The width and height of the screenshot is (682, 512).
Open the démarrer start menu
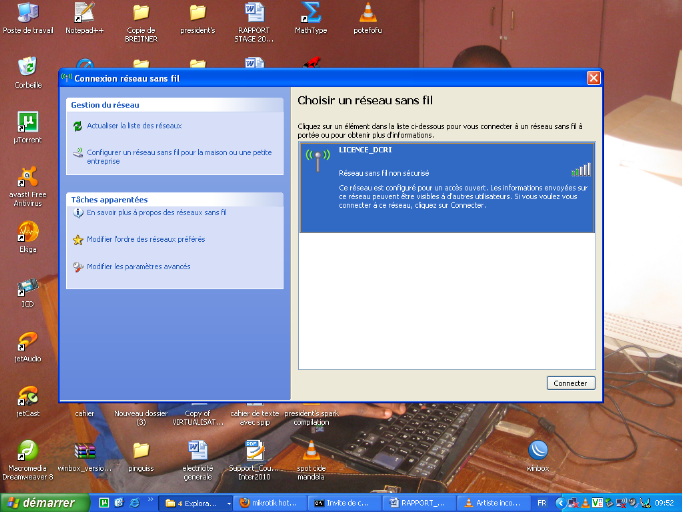click(x=40, y=502)
